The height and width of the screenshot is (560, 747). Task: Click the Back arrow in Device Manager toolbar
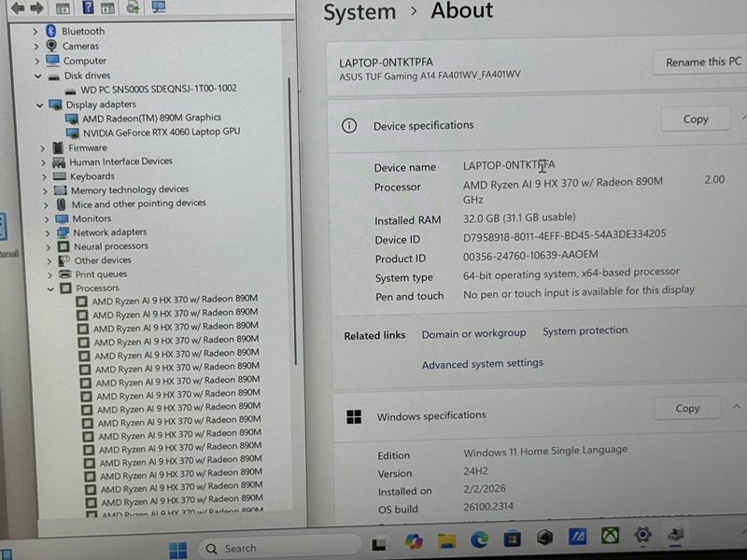(x=17, y=8)
